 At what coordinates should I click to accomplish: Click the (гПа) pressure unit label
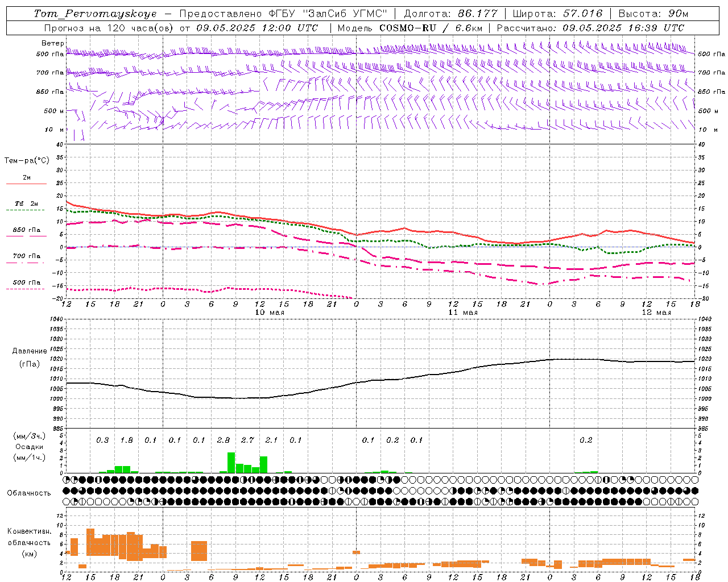pyautogui.click(x=30, y=364)
